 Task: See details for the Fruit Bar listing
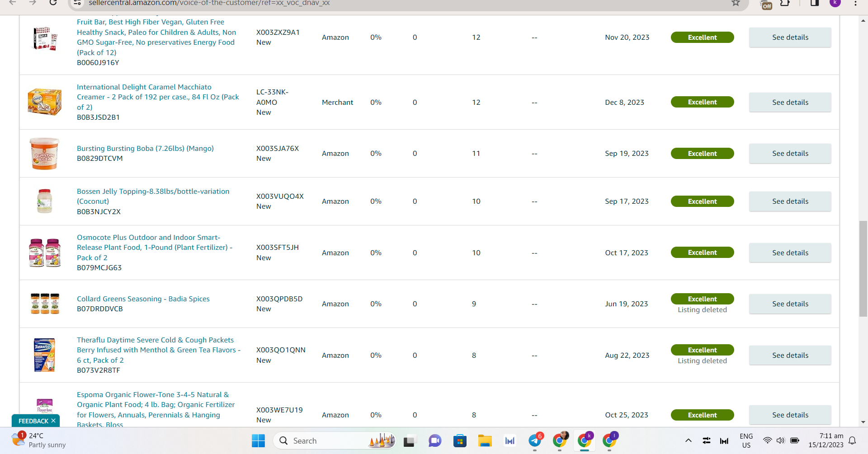click(x=790, y=37)
